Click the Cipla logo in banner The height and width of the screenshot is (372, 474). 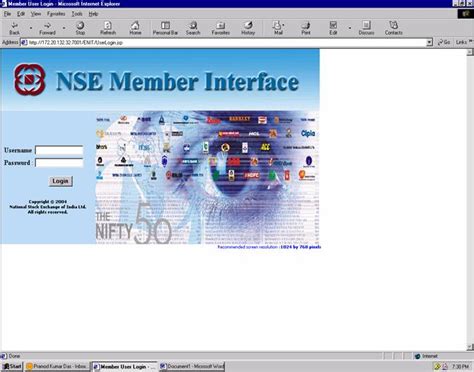coord(308,133)
